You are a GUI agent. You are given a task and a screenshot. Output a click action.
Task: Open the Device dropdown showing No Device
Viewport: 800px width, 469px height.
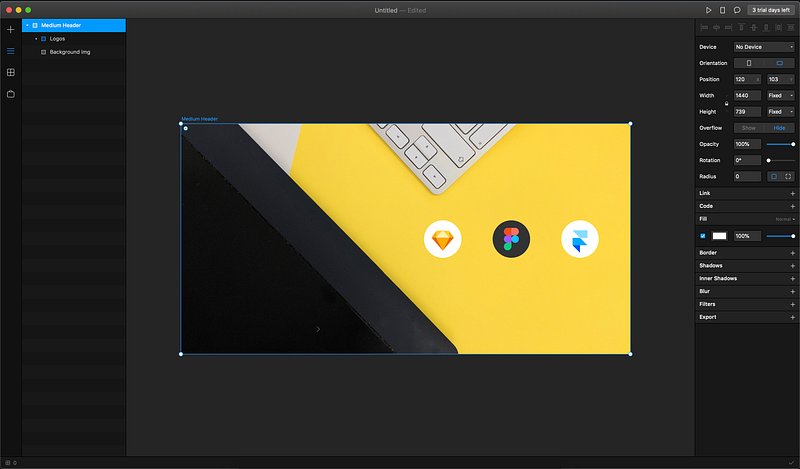764,47
